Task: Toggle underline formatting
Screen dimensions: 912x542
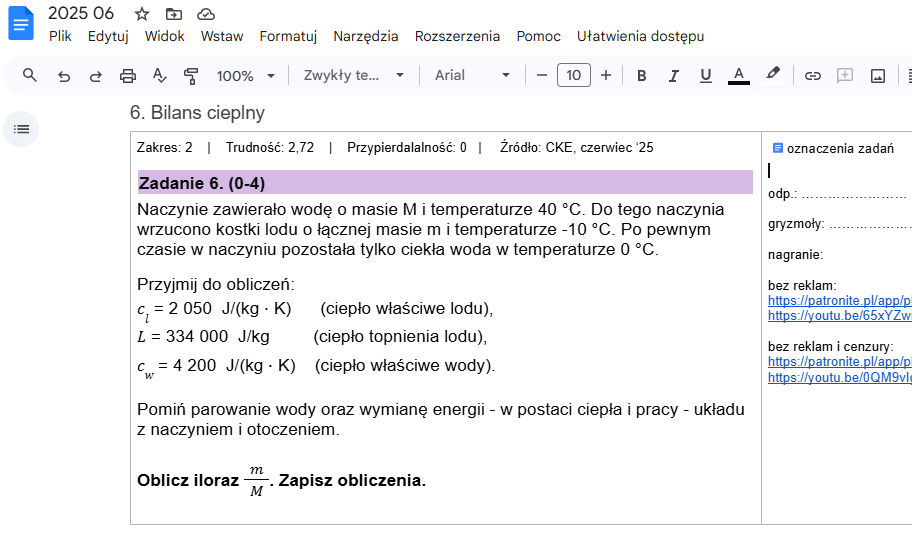Action: (705, 75)
